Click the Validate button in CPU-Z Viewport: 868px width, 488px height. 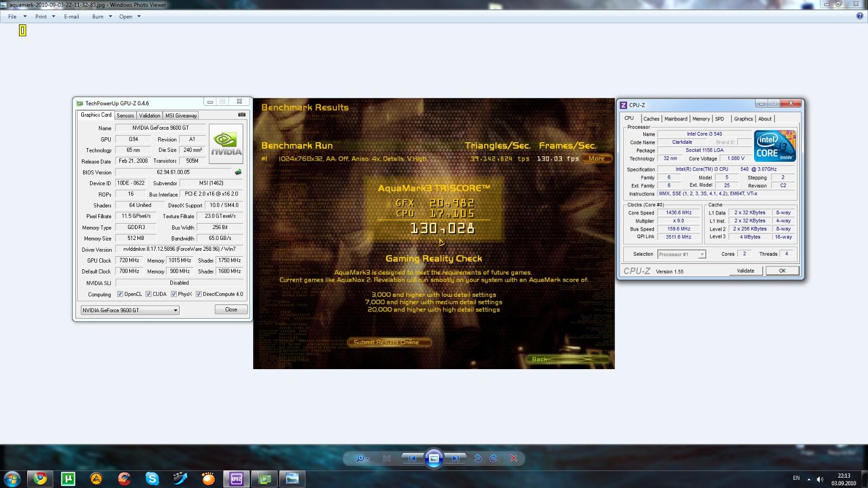pyautogui.click(x=745, y=270)
